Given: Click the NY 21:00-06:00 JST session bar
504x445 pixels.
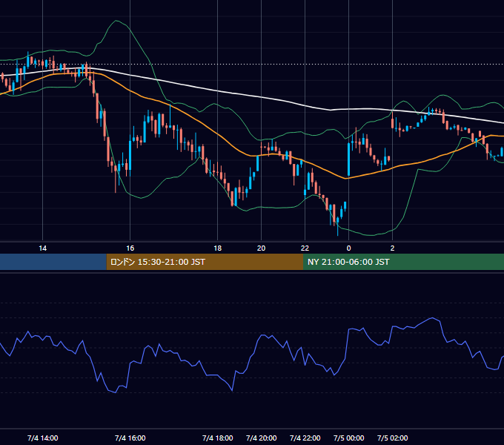Looking at the screenshot, I should pyautogui.click(x=403, y=262).
